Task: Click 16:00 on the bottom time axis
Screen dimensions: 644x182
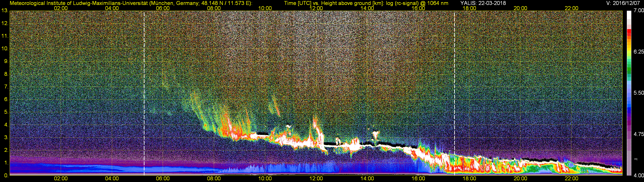Action: pyautogui.click(x=418, y=179)
